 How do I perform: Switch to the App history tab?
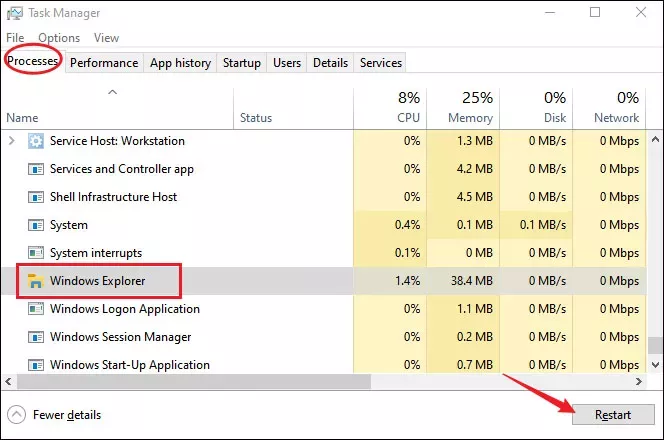point(180,63)
